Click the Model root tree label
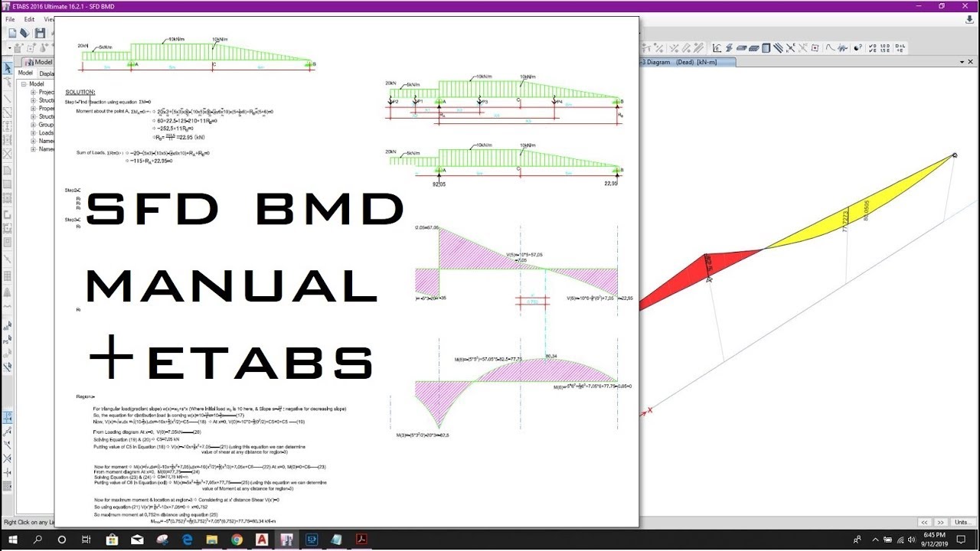The height and width of the screenshot is (551, 980). (x=37, y=84)
